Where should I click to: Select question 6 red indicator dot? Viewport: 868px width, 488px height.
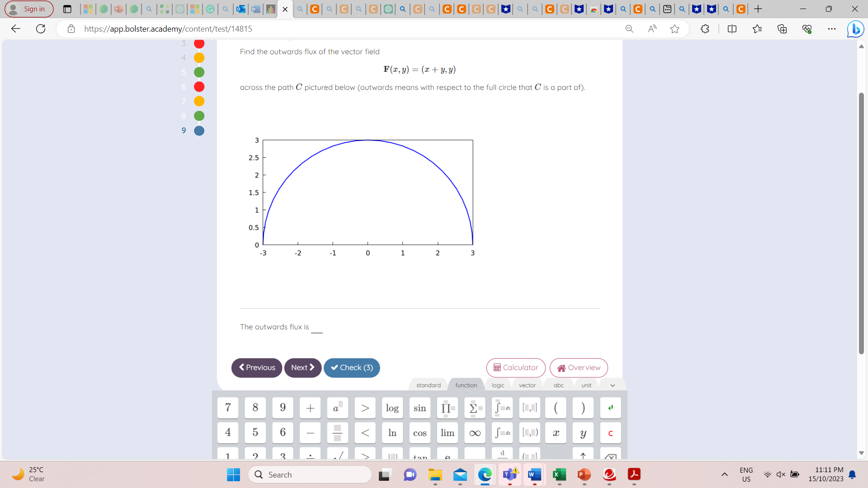(x=199, y=87)
